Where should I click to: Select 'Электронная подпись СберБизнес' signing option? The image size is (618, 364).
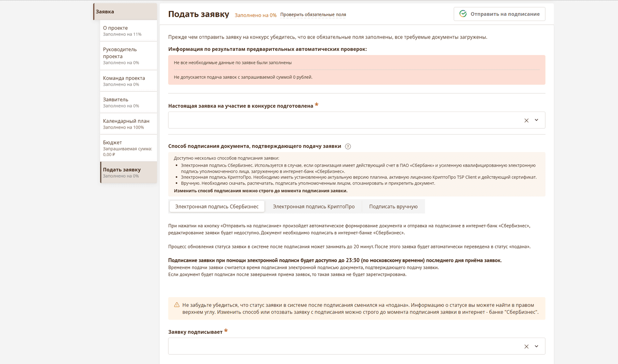(x=217, y=206)
